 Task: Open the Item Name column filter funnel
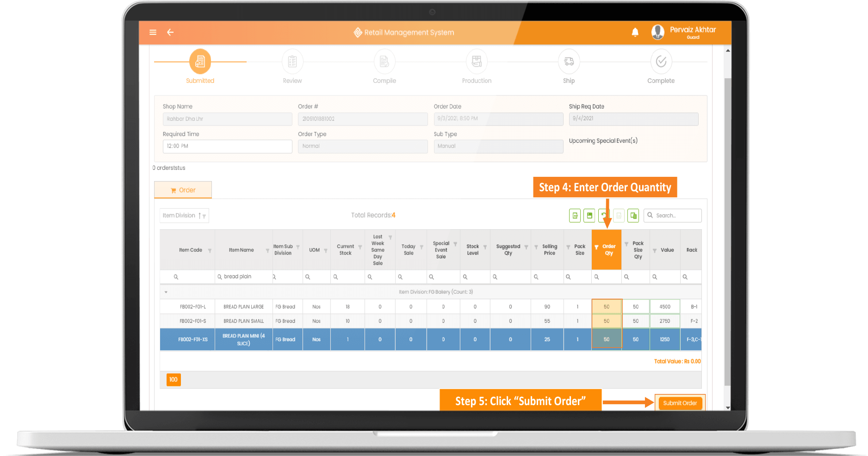point(267,250)
